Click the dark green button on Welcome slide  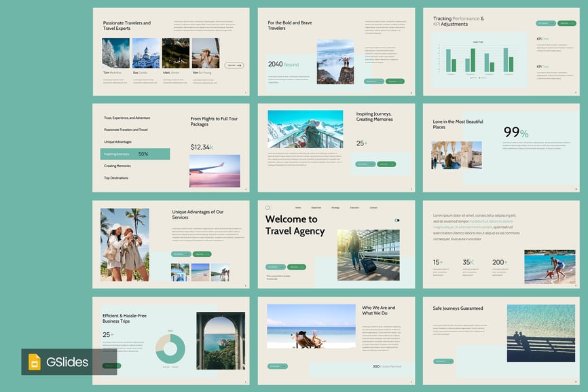point(297,267)
